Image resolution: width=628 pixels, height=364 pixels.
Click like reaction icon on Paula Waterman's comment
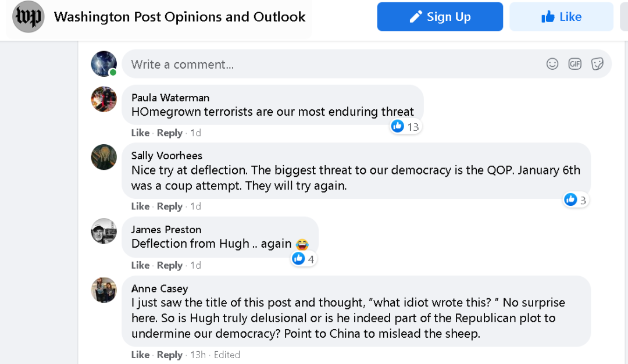[x=398, y=126]
